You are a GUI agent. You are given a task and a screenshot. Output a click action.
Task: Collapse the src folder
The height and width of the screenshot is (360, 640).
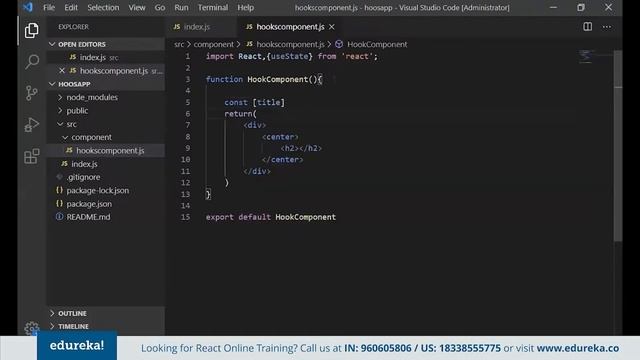[x=71, y=124]
